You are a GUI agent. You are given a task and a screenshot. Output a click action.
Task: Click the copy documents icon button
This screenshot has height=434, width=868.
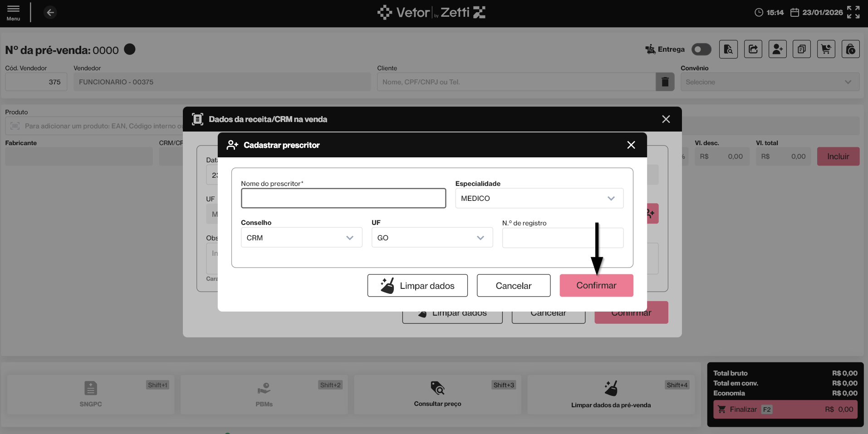pos(802,49)
